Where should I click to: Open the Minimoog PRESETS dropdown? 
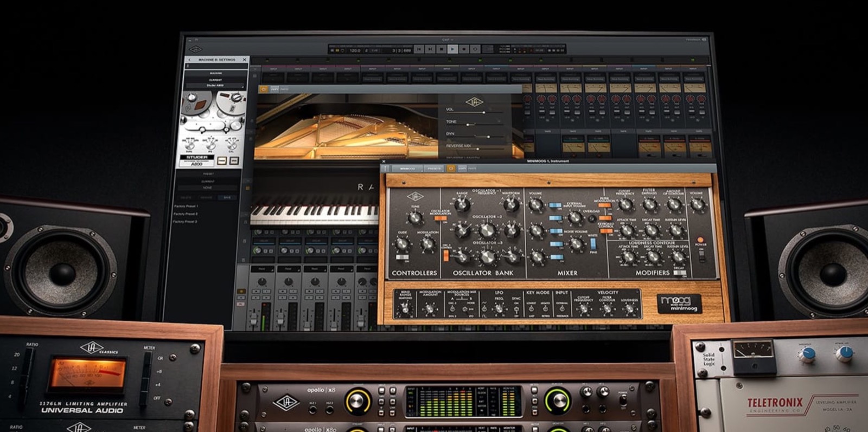434,169
